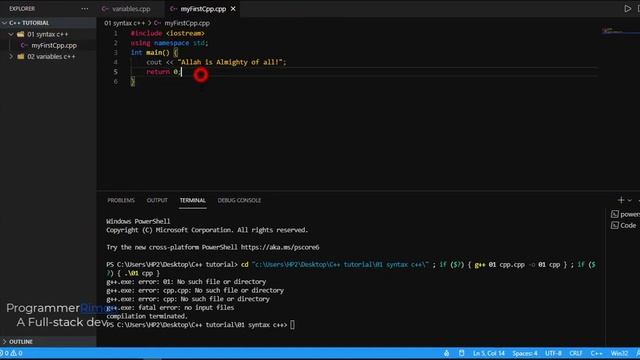This screenshot has height=360, width=640.
Task: Close the myFirstCpp.cpp editor tab
Action: (233, 9)
